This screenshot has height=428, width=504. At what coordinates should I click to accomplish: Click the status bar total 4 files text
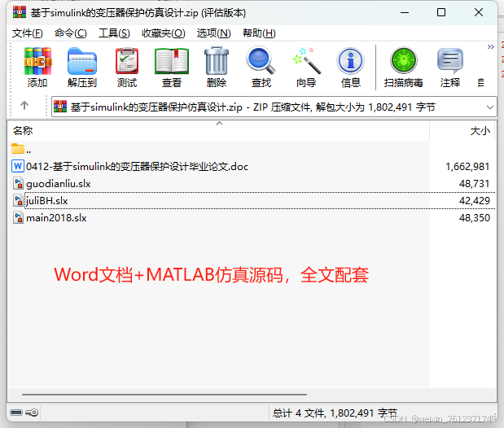coord(335,413)
